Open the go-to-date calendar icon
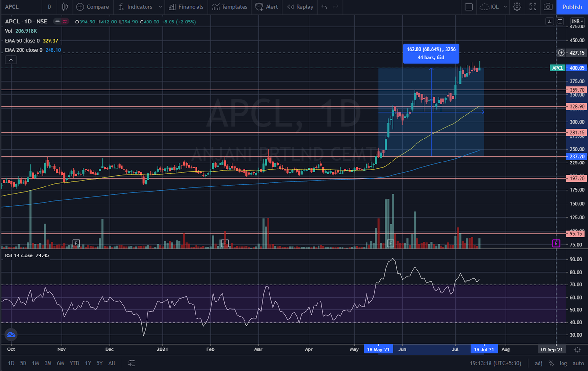Image resolution: width=588 pixels, height=371 pixels. [132, 363]
